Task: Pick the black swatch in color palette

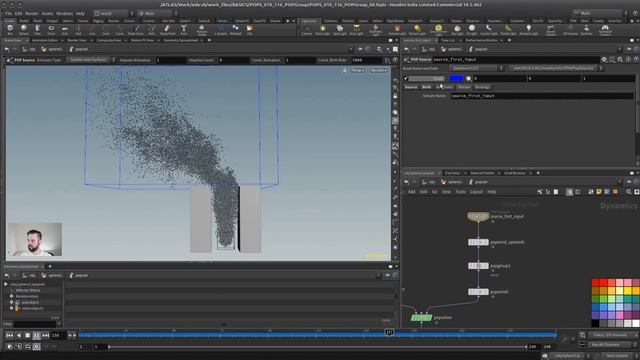Action: pos(596,324)
